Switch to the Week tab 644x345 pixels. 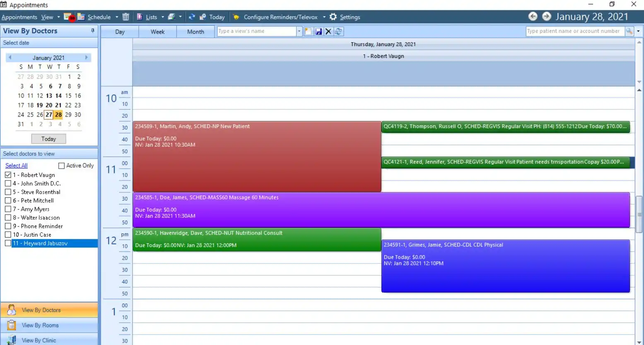click(x=157, y=31)
